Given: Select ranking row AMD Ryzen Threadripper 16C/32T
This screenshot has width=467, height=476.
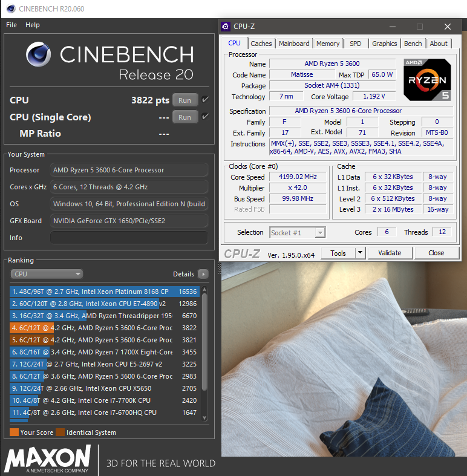Looking at the screenshot, I should point(105,316).
